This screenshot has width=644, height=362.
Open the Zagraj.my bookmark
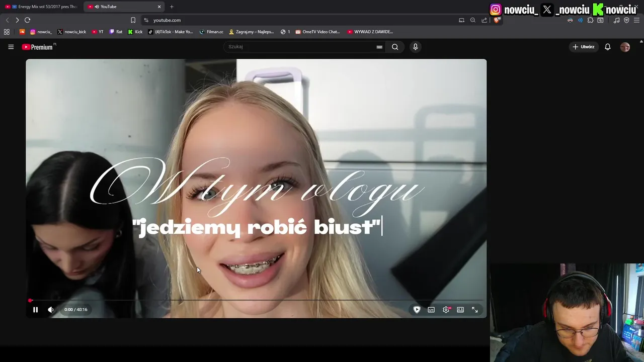point(251,32)
